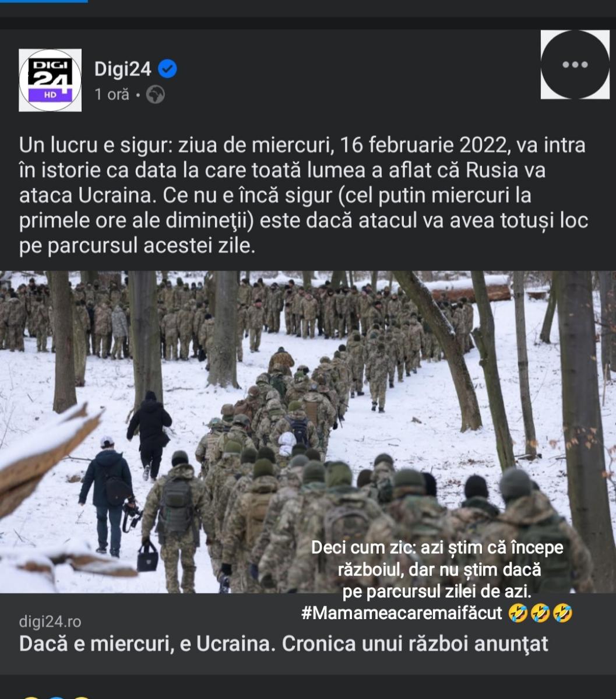This screenshot has width=616, height=699.
Task: Open the Digi24 HD profile logo
Action: (x=50, y=80)
